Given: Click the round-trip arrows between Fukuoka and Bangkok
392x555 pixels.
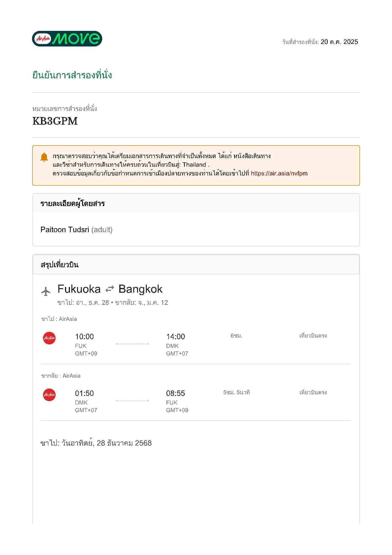Looking at the screenshot, I should click(x=110, y=289).
